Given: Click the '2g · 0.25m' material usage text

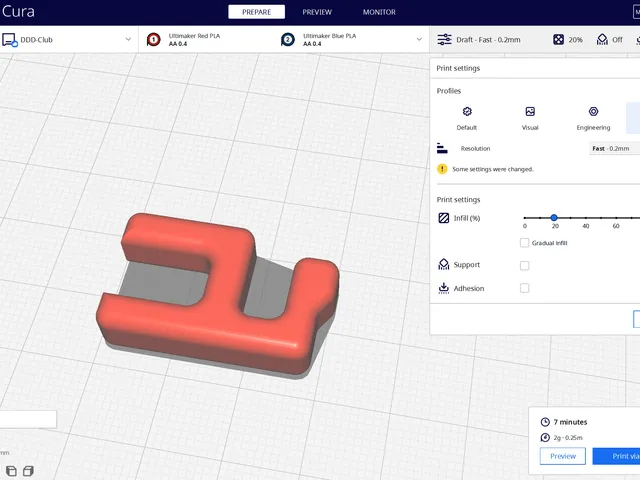Looking at the screenshot, I should click(568, 438).
